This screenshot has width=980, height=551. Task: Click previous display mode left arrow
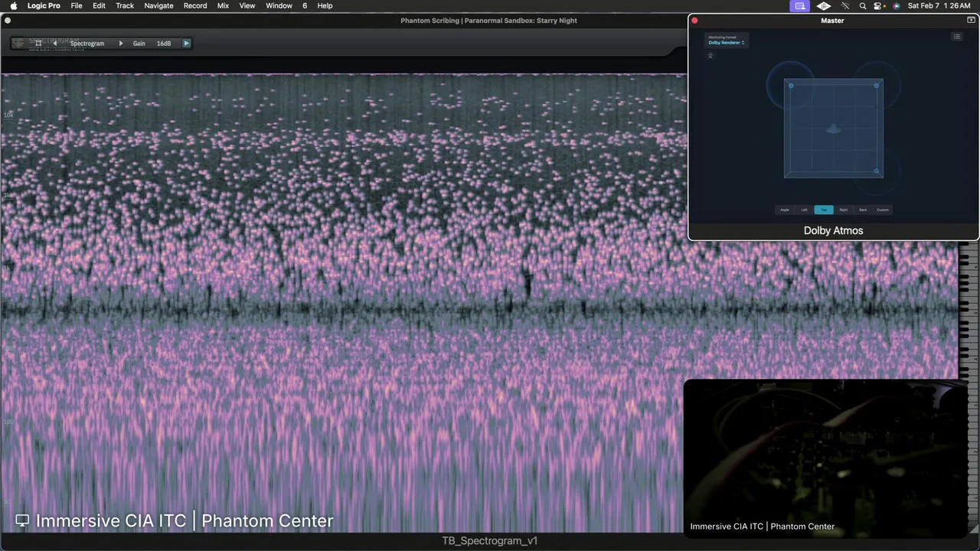54,44
